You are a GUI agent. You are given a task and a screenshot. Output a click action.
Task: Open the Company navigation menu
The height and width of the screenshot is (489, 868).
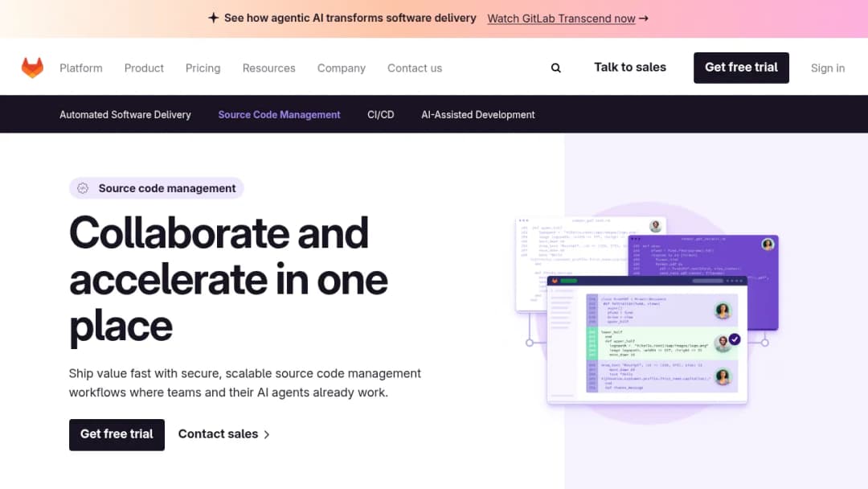point(342,68)
